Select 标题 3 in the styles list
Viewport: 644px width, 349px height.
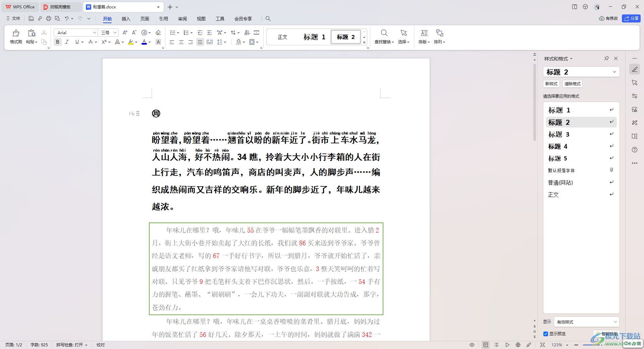[x=581, y=134]
